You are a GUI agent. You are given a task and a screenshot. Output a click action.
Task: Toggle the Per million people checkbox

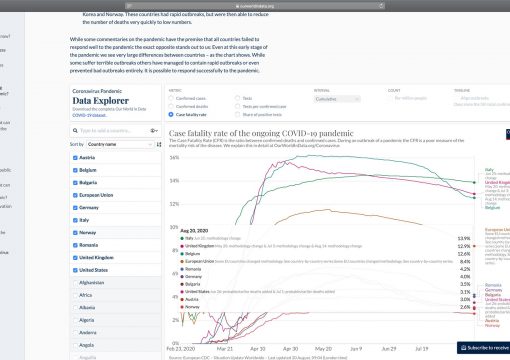[390, 98]
